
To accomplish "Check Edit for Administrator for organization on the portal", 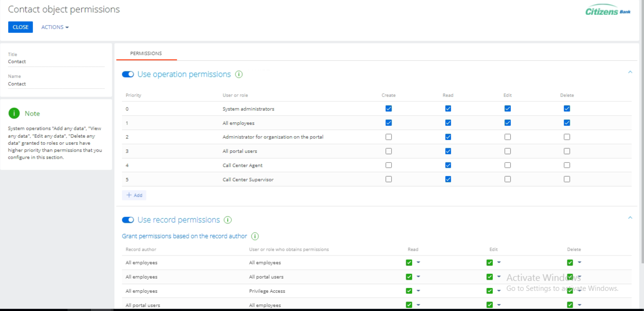I will [507, 137].
